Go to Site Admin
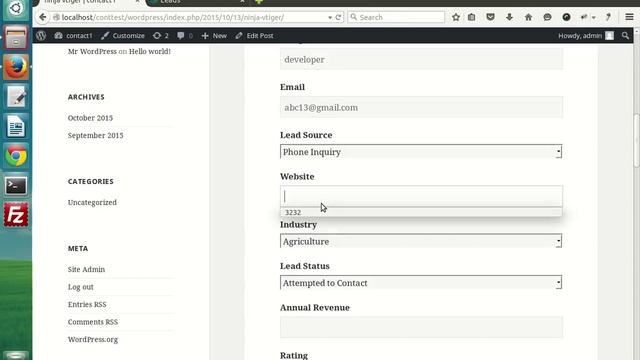Screen dimensions: 640x360 point(86,269)
